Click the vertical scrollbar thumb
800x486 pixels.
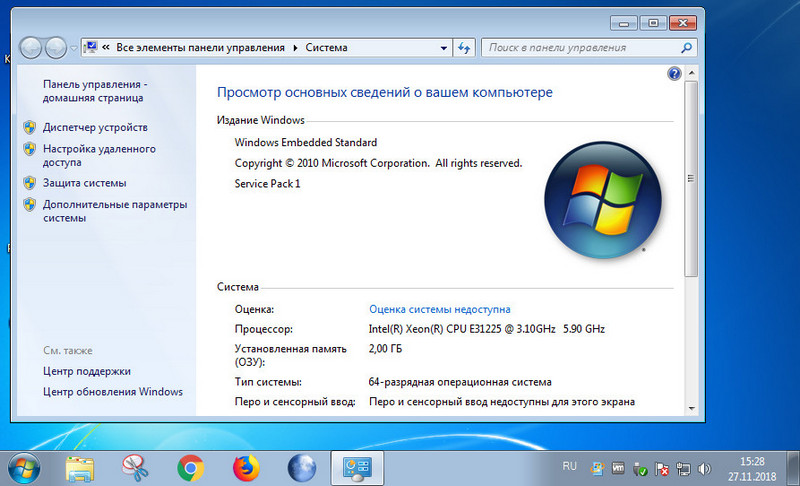point(691,178)
